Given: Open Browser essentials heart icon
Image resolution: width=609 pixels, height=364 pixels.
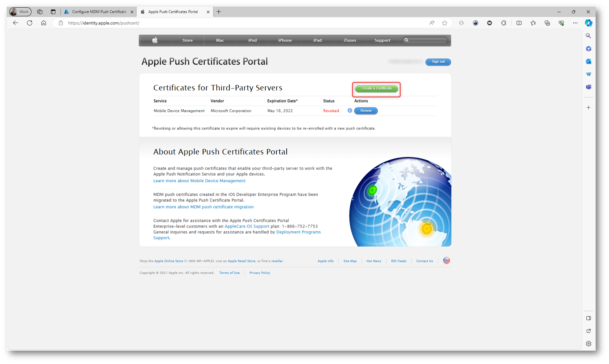Looking at the screenshot, I should click(x=561, y=23).
